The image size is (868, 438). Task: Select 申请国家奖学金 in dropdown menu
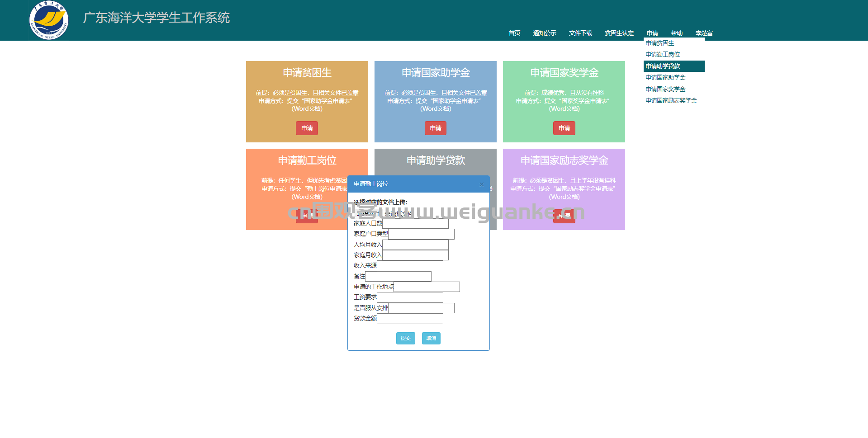(x=674, y=89)
